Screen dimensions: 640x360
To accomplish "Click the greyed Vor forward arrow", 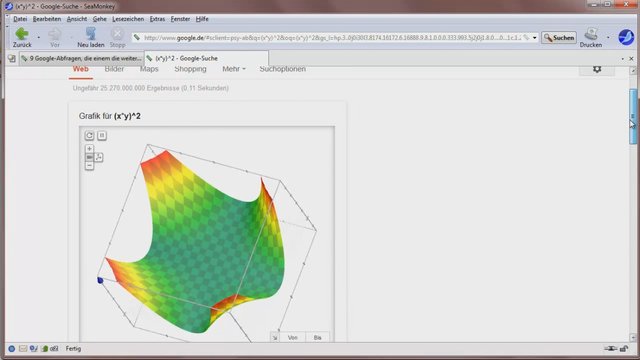I will tap(55, 37).
